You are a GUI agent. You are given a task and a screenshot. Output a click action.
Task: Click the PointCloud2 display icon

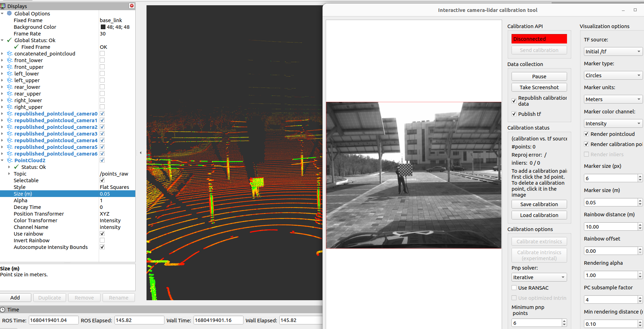click(x=9, y=160)
